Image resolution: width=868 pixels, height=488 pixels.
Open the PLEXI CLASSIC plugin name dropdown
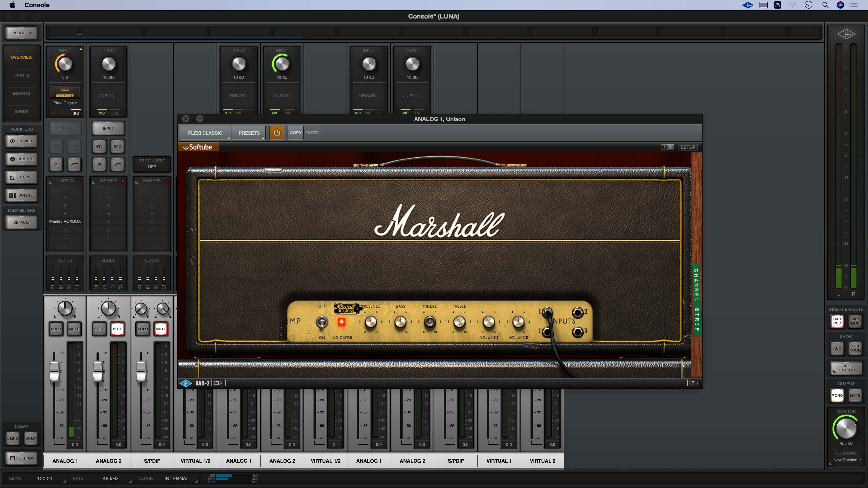pyautogui.click(x=205, y=133)
